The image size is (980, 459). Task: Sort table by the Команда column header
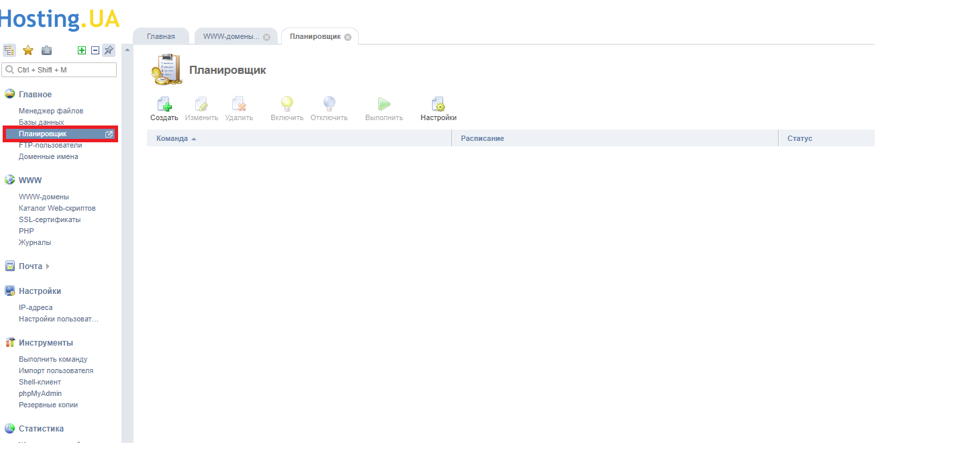click(172, 138)
